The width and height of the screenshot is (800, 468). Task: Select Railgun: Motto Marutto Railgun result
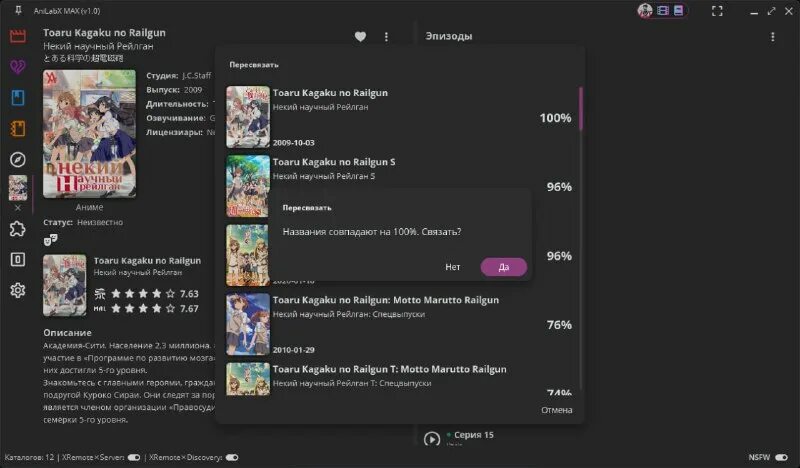pos(401,324)
